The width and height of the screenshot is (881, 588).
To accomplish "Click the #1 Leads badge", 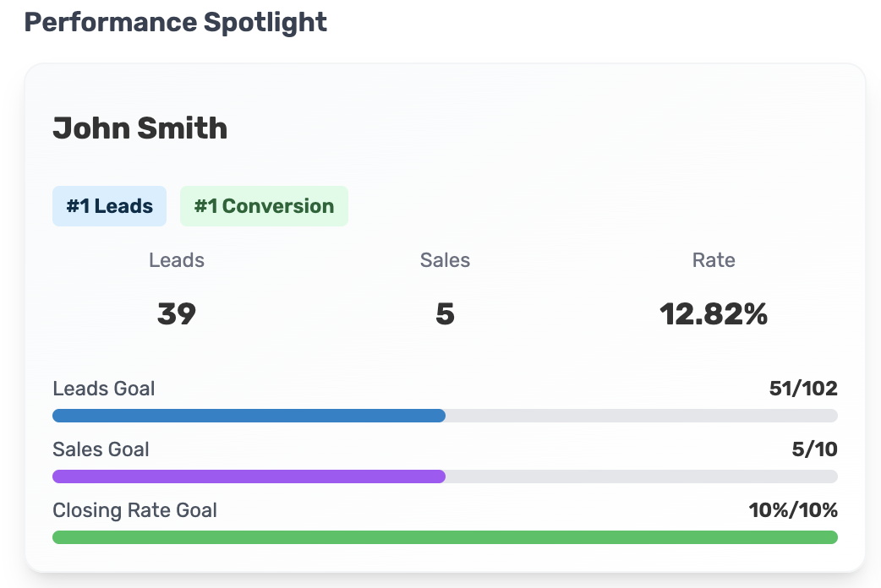I will pyautogui.click(x=110, y=206).
